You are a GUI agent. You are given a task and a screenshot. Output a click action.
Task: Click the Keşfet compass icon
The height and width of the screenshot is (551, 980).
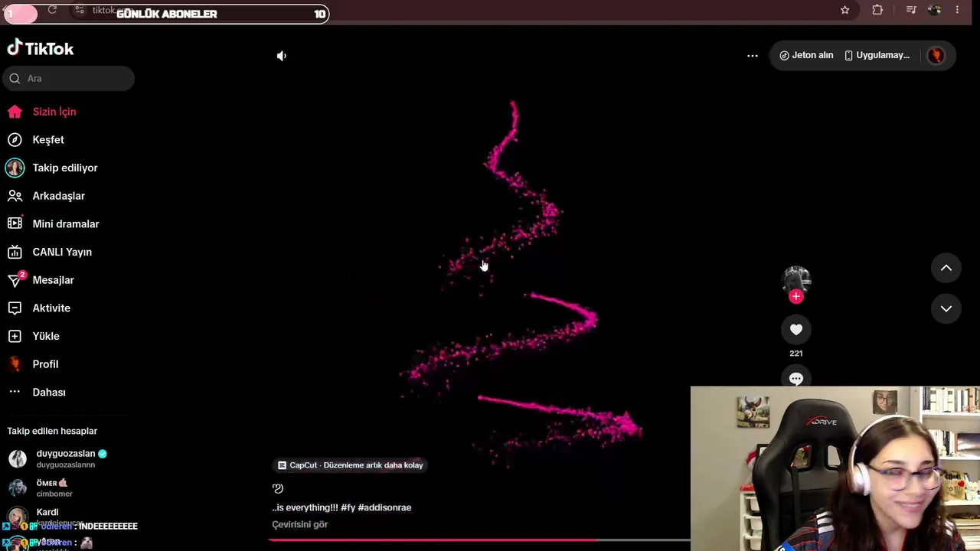15,140
